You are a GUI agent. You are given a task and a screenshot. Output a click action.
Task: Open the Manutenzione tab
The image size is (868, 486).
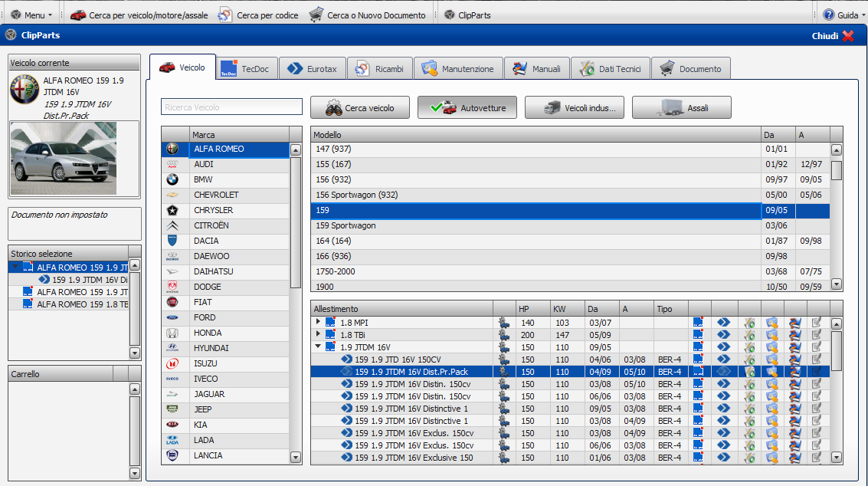tap(458, 69)
